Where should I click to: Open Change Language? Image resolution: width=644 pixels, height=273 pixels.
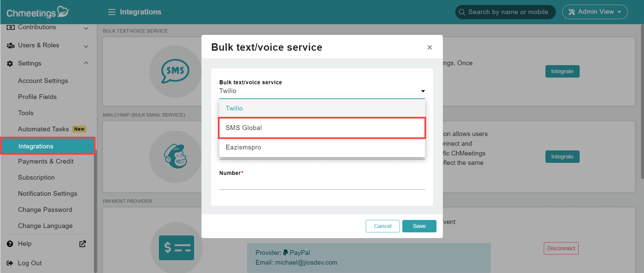coord(45,226)
